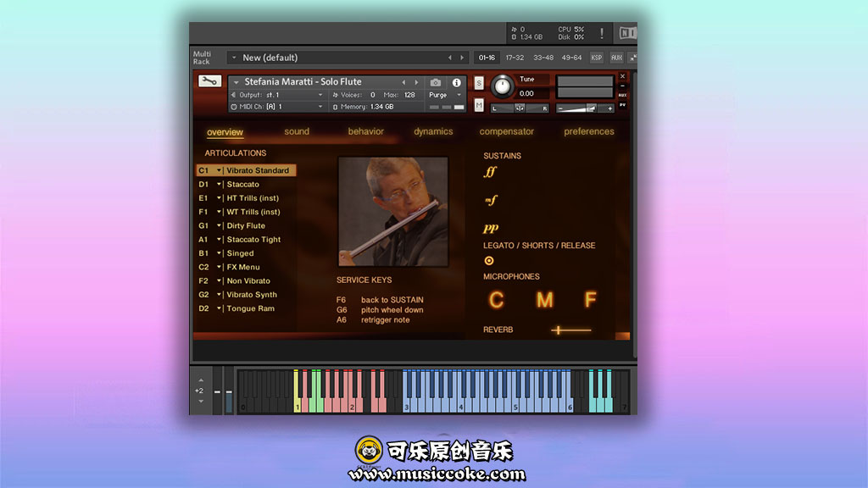Toggle the Mid microphone M

tap(545, 300)
